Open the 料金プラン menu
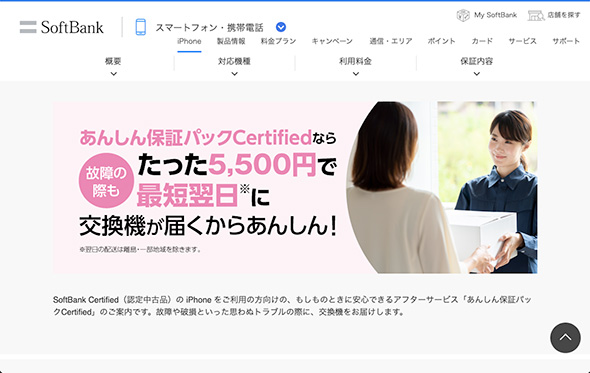590x373 pixels. pyautogui.click(x=278, y=41)
